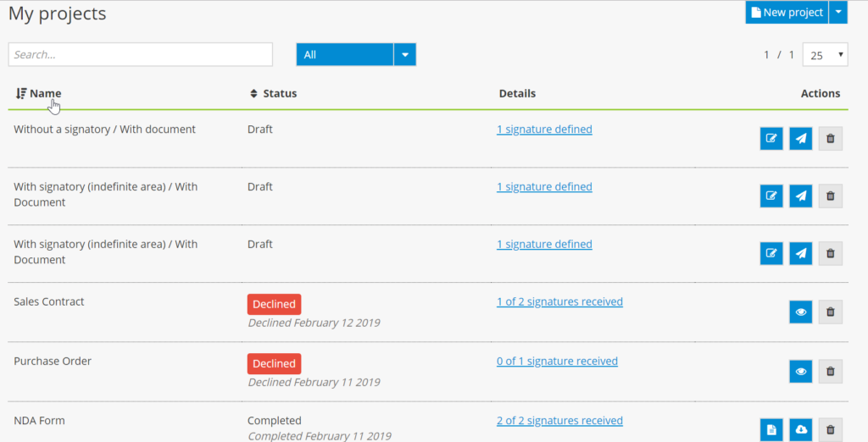Delete the Without a signatory project
The width and height of the screenshot is (868, 442).
coord(831,139)
